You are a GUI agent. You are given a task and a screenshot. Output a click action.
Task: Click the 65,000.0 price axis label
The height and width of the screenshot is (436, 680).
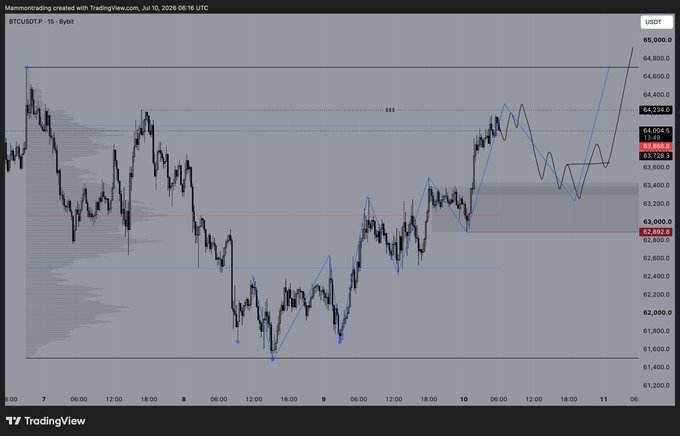pyautogui.click(x=657, y=40)
